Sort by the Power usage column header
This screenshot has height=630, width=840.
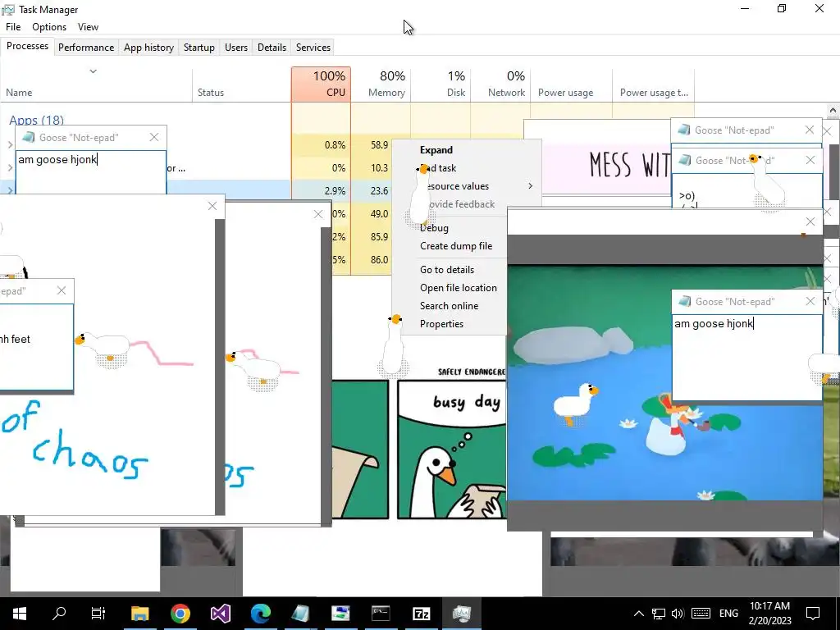571,84
